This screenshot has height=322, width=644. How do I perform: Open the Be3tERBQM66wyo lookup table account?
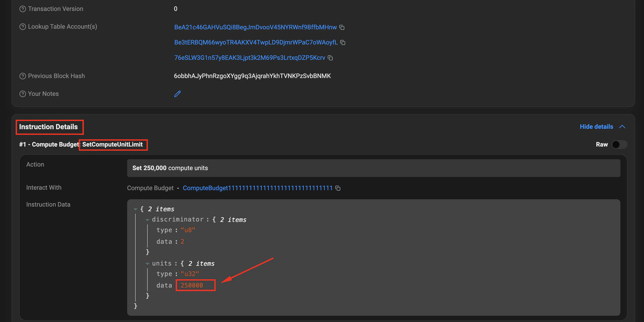tap(256, 42)
